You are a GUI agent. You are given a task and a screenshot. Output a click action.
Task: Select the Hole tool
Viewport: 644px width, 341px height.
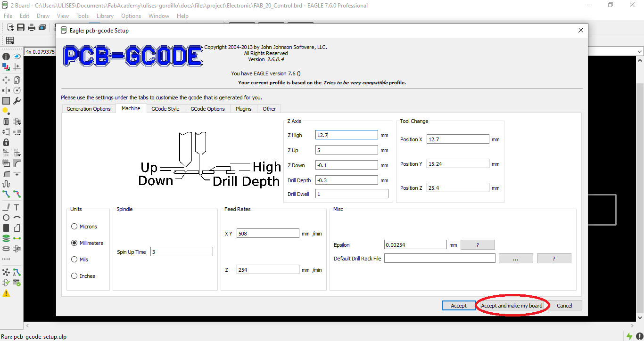(6, 249)
